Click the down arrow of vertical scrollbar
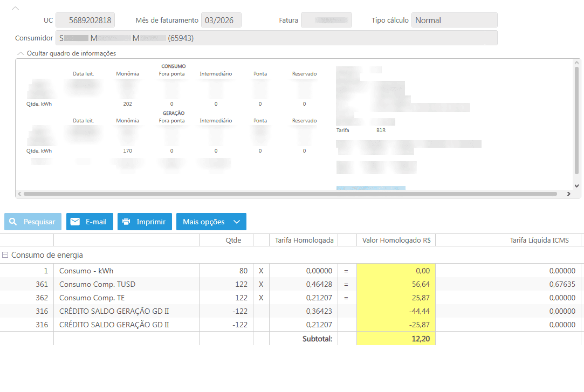This screenshot has height=392, width=584. pyautogui.click(x=576, y=185)
